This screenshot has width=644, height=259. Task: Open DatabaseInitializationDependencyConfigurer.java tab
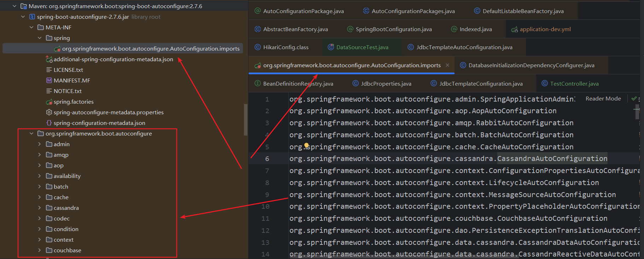[x=527, y=65]
